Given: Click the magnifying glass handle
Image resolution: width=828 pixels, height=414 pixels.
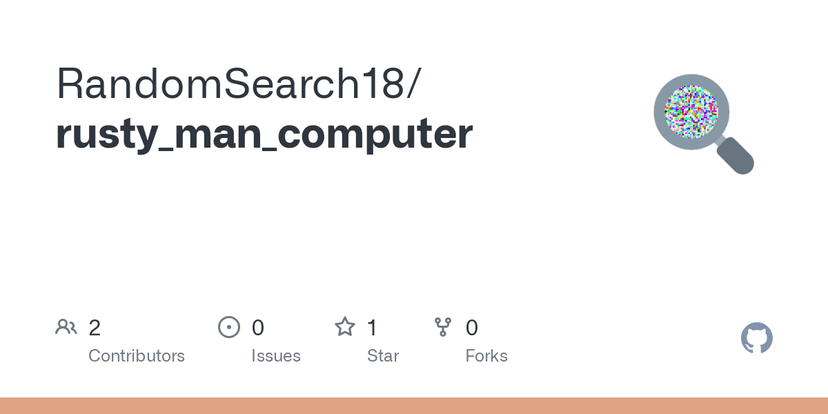Looking at the screenshot, I should [735, 154].
